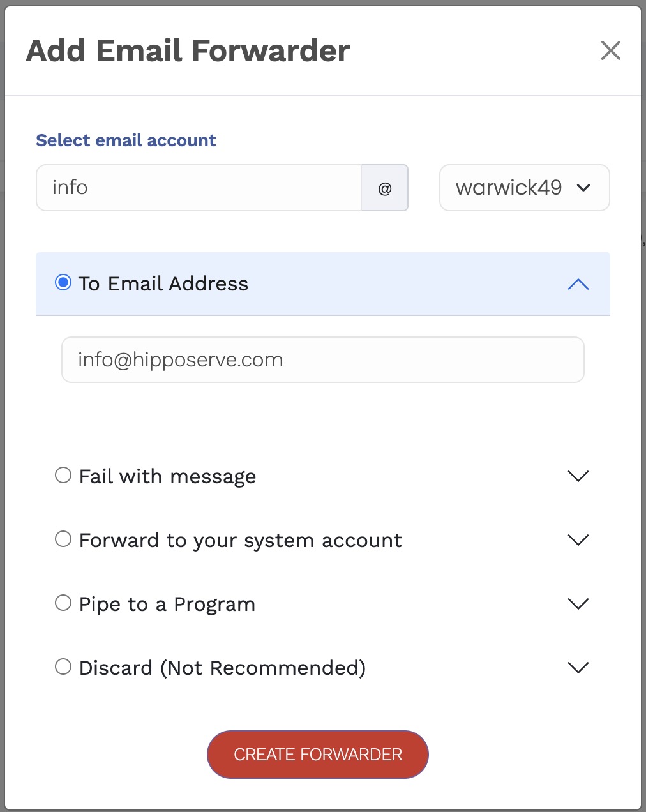Viewport: 646px width, 812px height.
Task: Click the To Email Address label
Action: 163,283
